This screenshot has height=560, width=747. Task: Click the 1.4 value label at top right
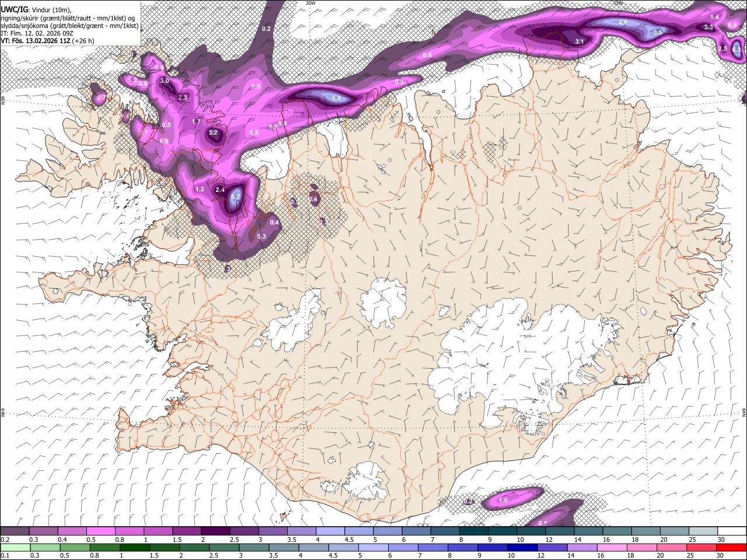tap(714, 17)
